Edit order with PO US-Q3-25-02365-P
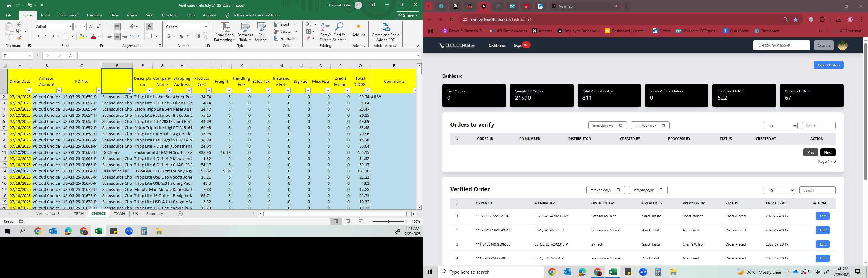The image size is (868, 278). [x=822, y=230]
